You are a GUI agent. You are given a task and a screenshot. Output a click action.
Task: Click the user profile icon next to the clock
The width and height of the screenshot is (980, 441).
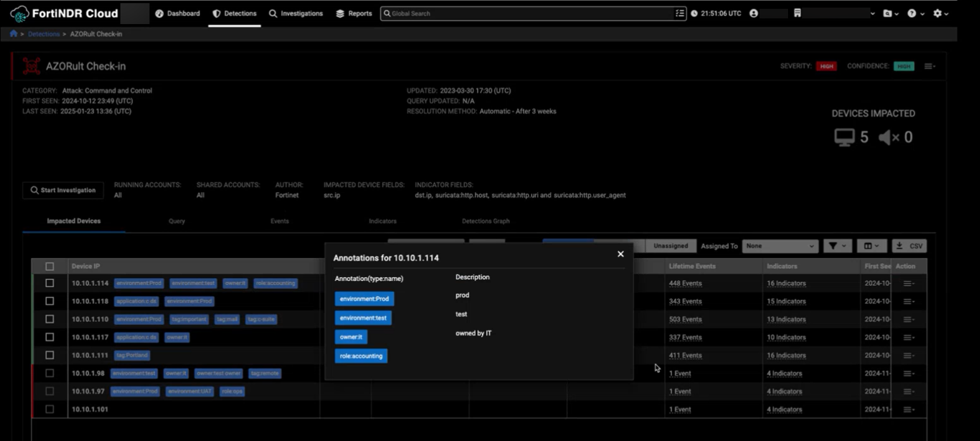(x=753, y=13)
